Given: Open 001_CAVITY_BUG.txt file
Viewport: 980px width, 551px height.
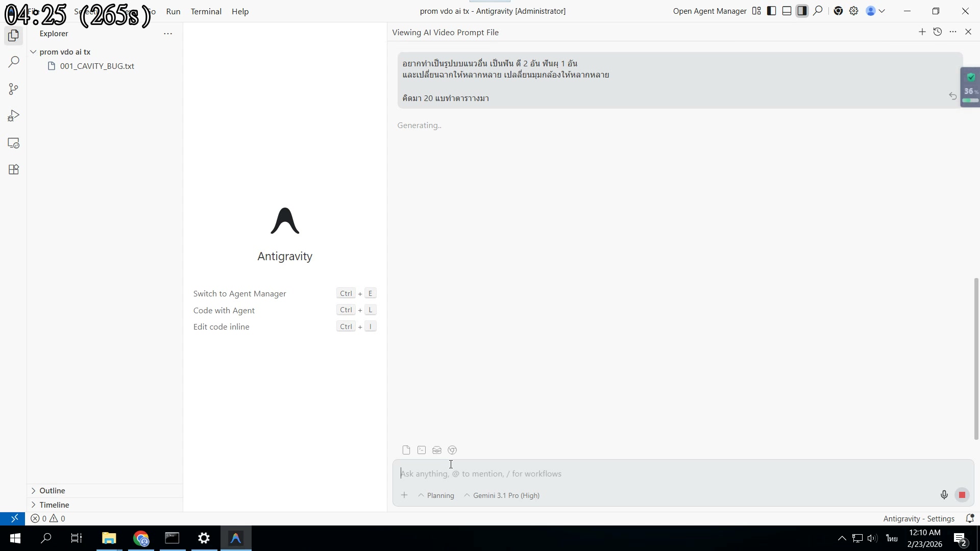Looking at the screenshot, I should [97, 66].
